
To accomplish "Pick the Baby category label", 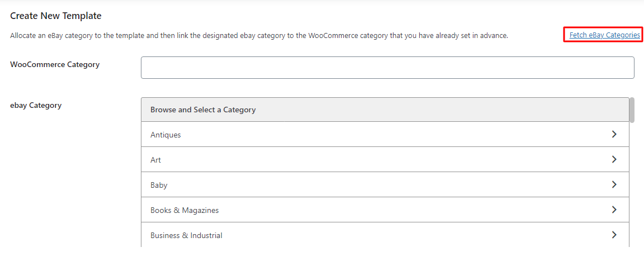I will (x=159, y=185).
